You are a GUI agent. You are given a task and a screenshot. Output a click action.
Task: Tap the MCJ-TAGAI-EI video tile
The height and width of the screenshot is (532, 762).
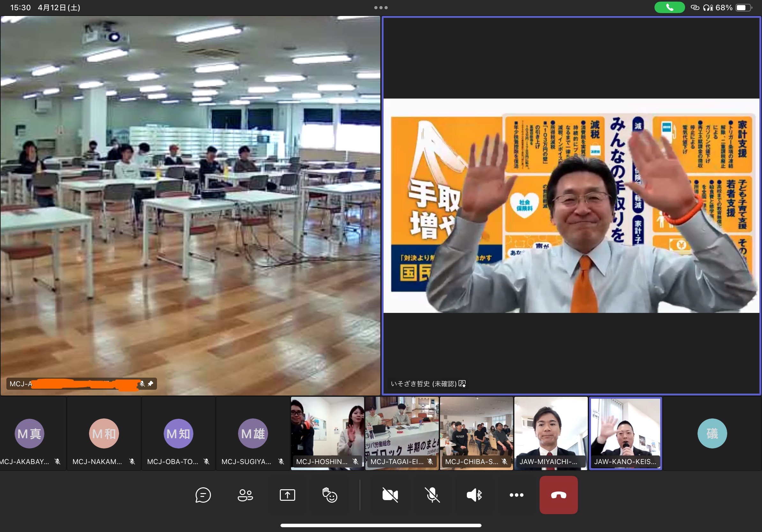[x=401, y=433]
